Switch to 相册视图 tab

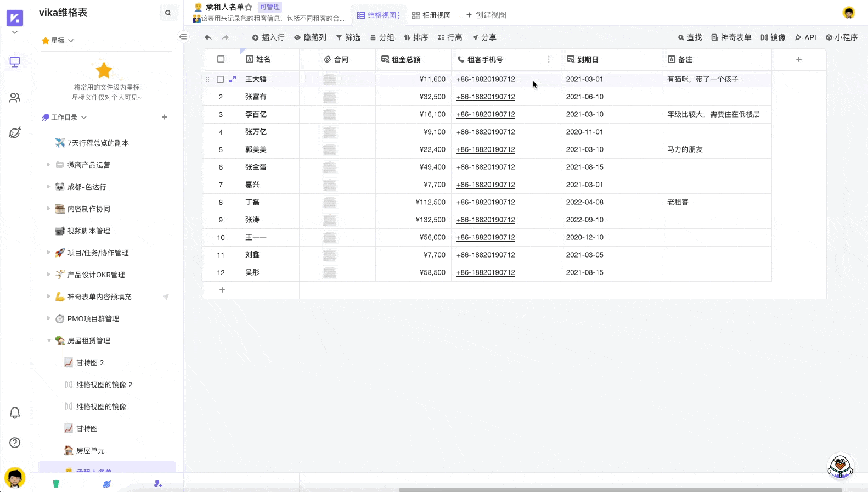[431, 15]
